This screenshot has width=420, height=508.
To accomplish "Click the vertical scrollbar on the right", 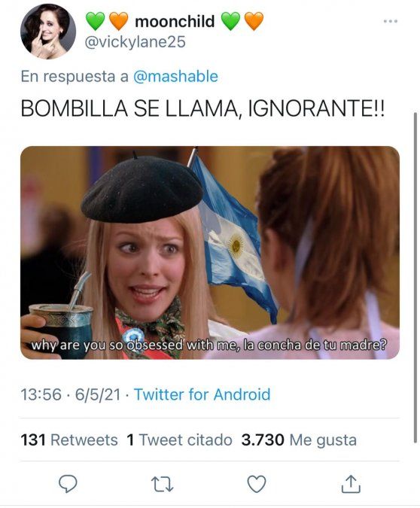I will (415, 278).
